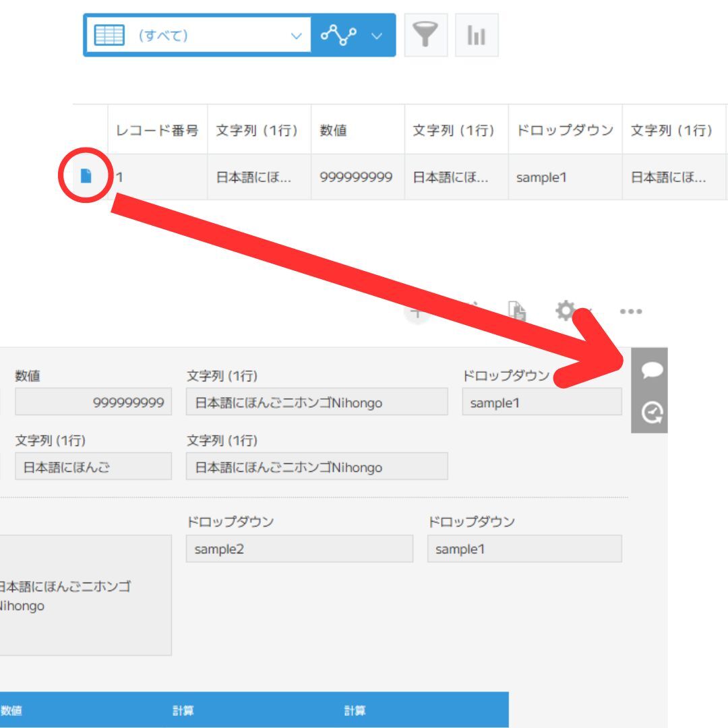Image resolution: width=728 pixels, height=728 pixels.
Task: Click the レコード番号 column header
Action: click(x=157, y=131)
